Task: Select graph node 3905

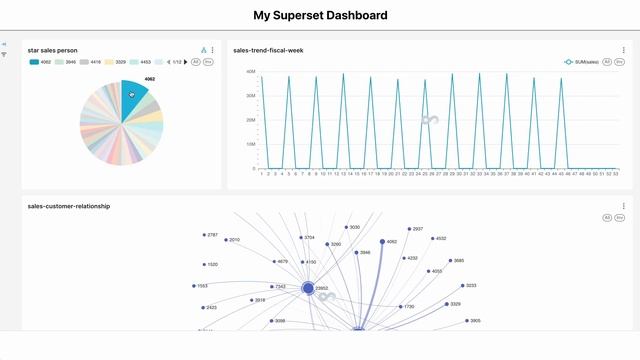Action: coord(467,321)
